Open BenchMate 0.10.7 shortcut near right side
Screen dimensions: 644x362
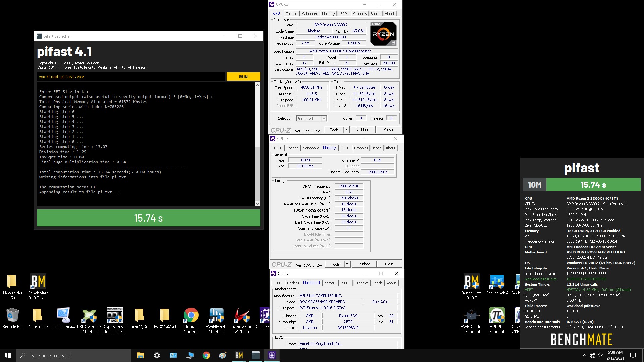471,287
